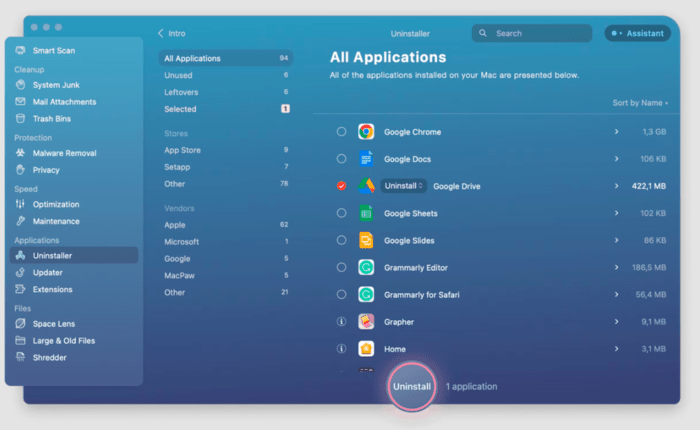View the Selected applications filter
This screenshot has height=430, width=700.
[x=226, y=109]
